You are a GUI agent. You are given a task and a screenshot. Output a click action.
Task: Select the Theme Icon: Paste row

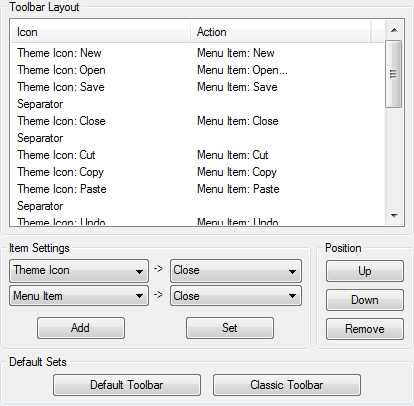(197, 189)
